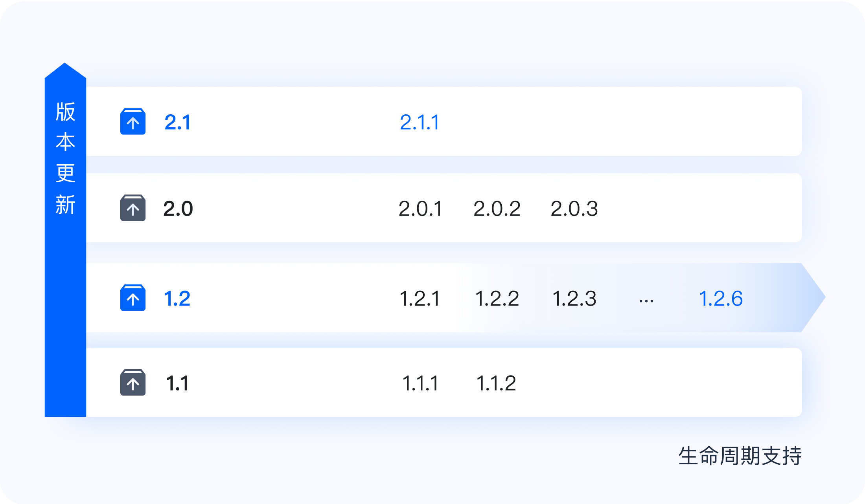865x504 pixels.
Task: Open patch version 1.1.1
Action: point(420,383)
